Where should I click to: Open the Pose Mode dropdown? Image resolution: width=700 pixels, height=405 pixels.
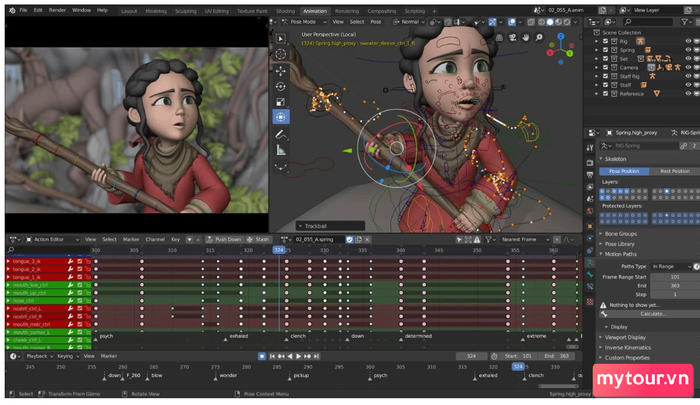pos(304,22)
